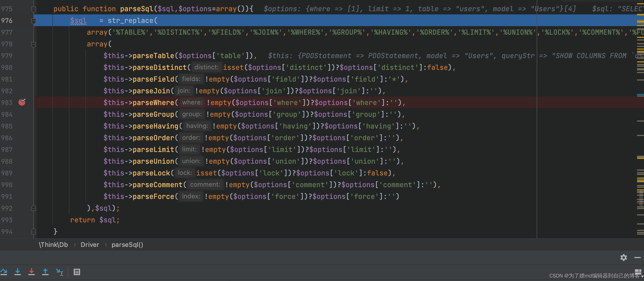Click the line number 993 in gutter
The image size is (644, 281).
pyautogui.click(x=7, y=220)
